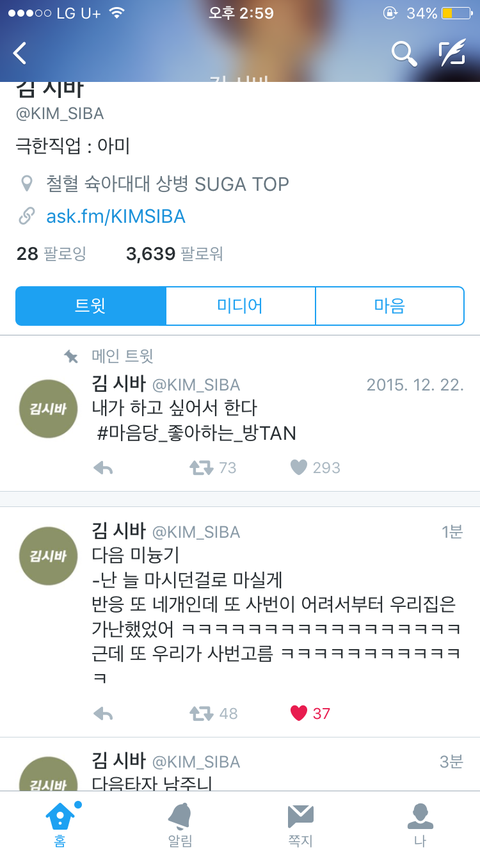This screenshot has width=480, height=854.
Task: View the 3,639 팔로워 followers list
Action: 174,253
